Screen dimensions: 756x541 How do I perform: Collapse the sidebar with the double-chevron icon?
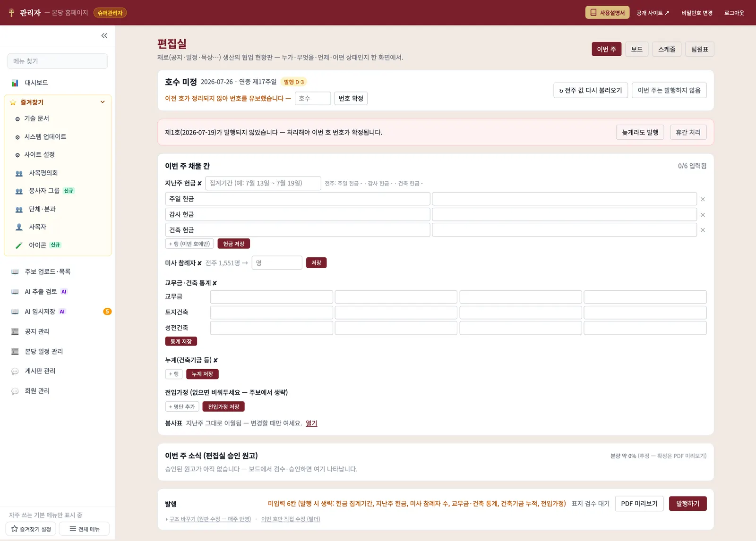(x=104, y=35)
